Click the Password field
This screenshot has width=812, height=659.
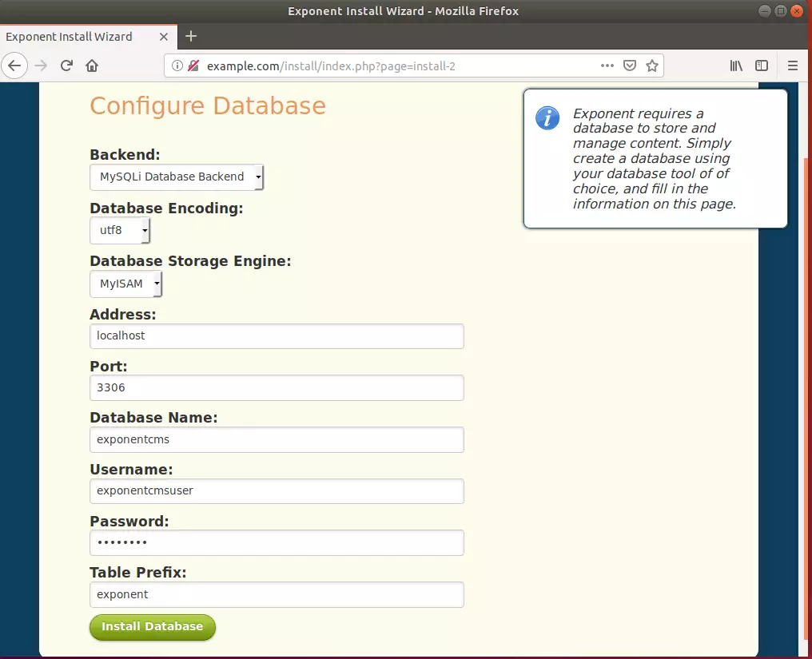[x=277, y=542]
